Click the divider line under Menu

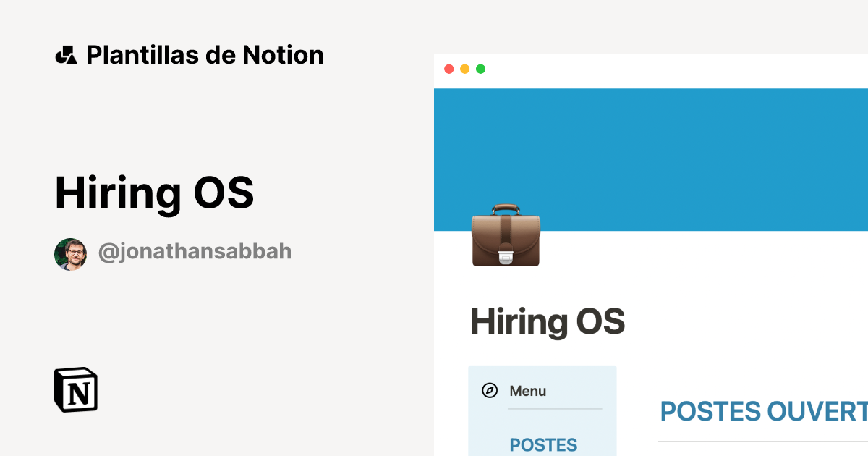click(x=555, y=410)
